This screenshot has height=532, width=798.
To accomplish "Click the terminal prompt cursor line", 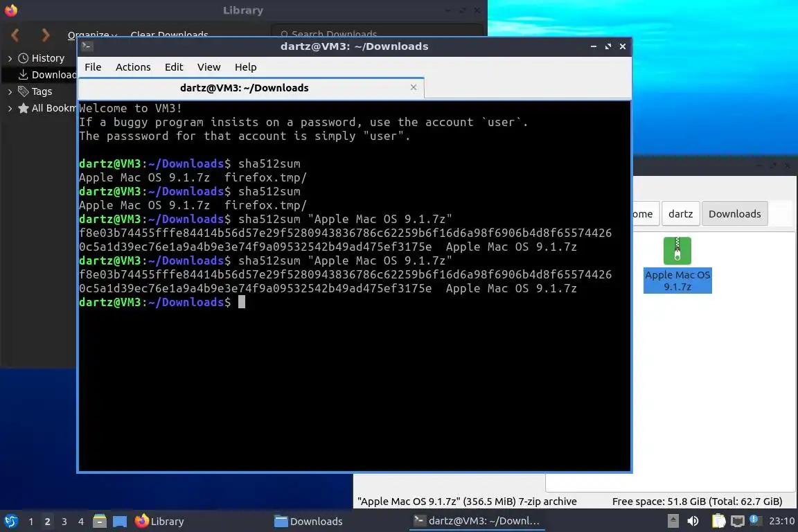I will click(162, 303).
